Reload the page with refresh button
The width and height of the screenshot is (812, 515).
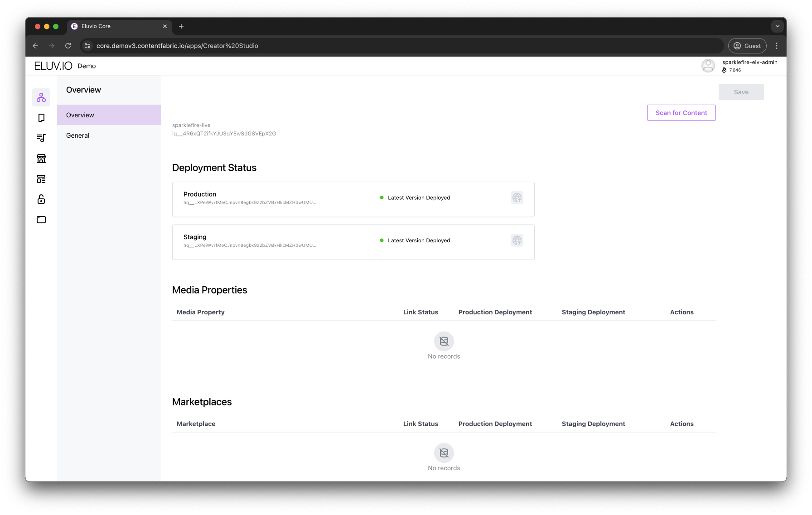(68, 46)
